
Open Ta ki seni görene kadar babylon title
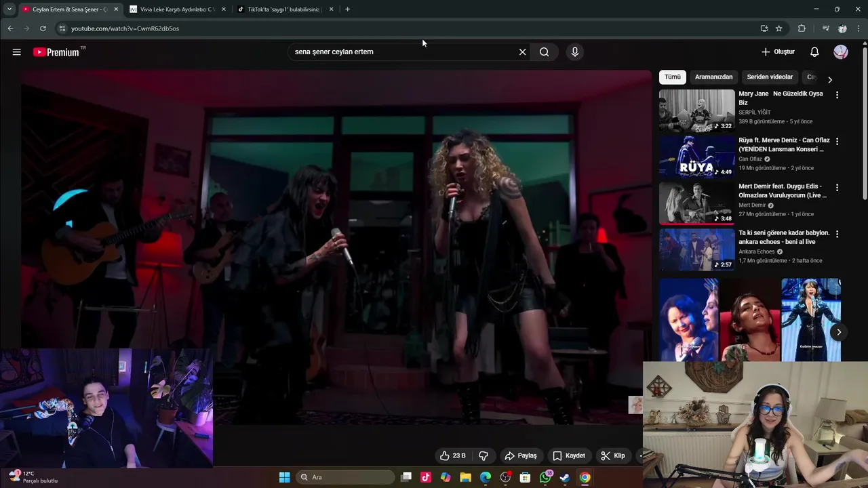(x=784, y=237)
